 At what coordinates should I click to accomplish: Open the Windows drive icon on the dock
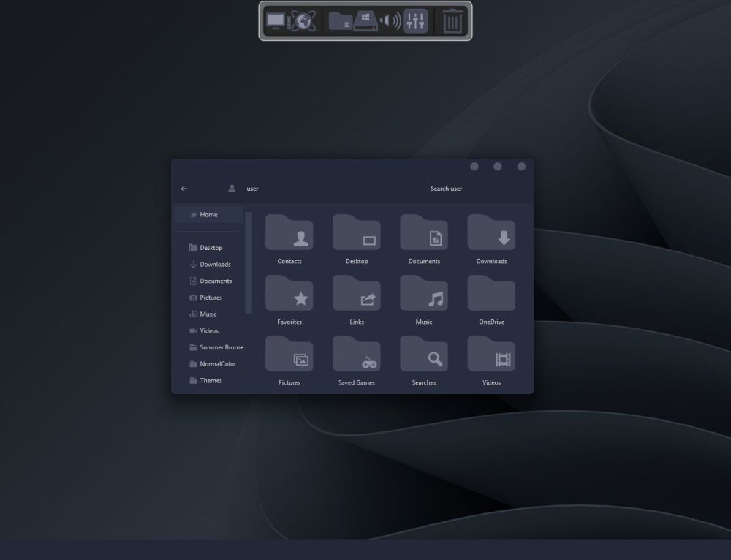pyautogui.click(x=364, y=22)
